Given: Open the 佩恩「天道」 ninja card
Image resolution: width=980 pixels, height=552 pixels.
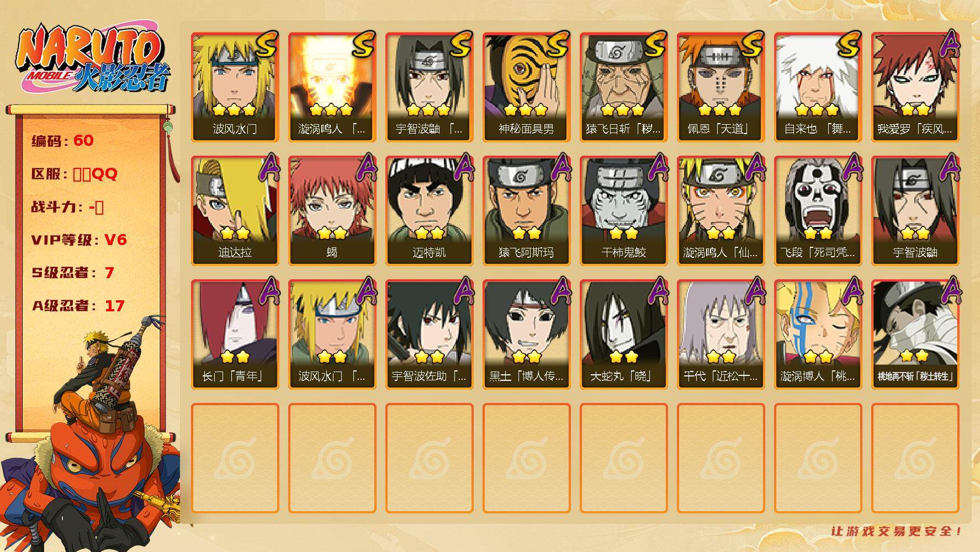Looking at the screenshot, I should pyautogui.click(x=721, y=87).
